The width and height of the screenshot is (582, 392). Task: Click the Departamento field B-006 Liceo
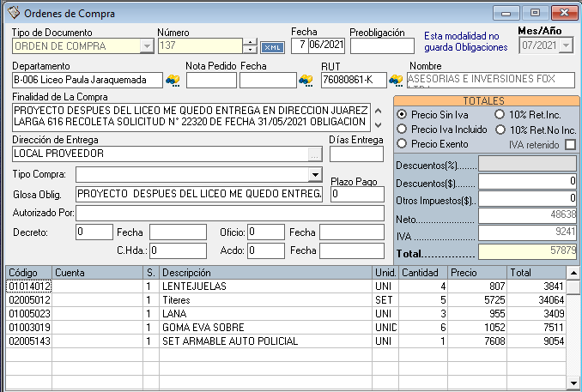click(x=88, y=80)
